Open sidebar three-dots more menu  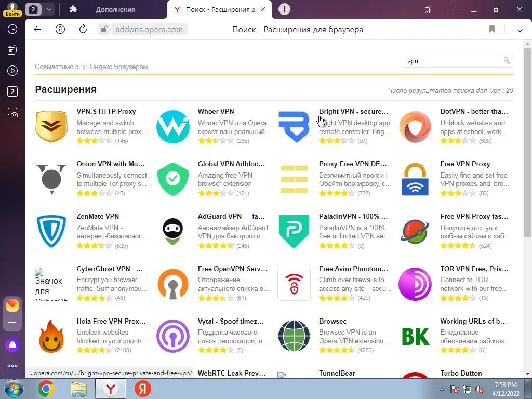12,366
